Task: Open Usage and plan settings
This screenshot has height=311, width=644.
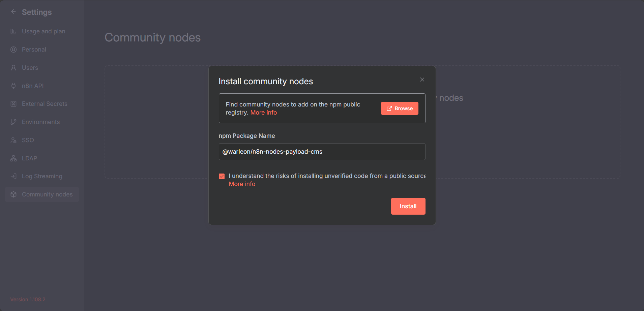Action: pyautogui.click(x=42, y=31)
